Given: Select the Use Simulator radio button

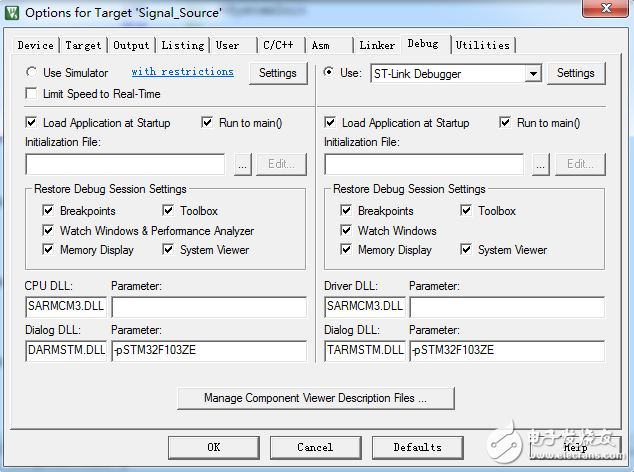Looking at the screenshot, I should point(32,72).
